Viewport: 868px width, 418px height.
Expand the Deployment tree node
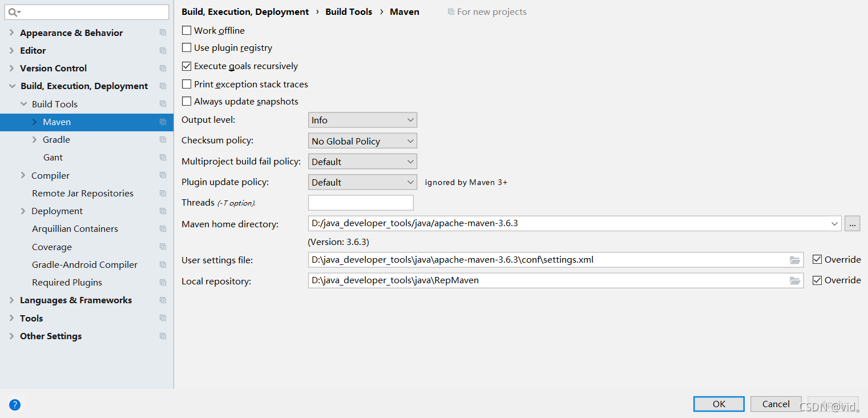(23, 211)
